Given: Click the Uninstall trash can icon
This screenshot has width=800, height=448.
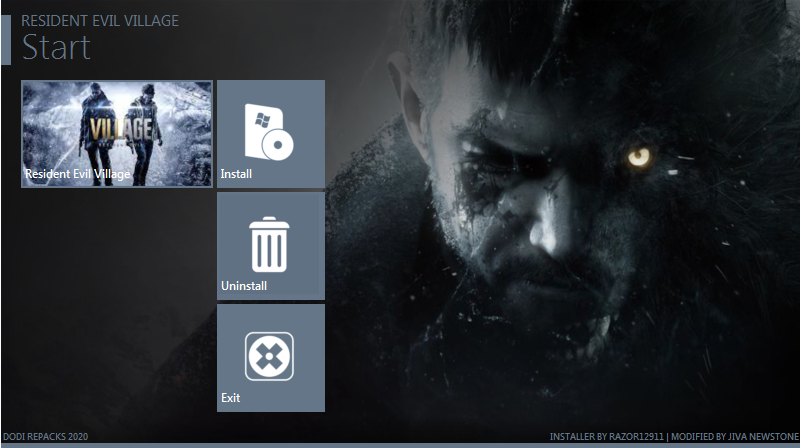Looking at the screenshot, I should click(x=269, y=244).
